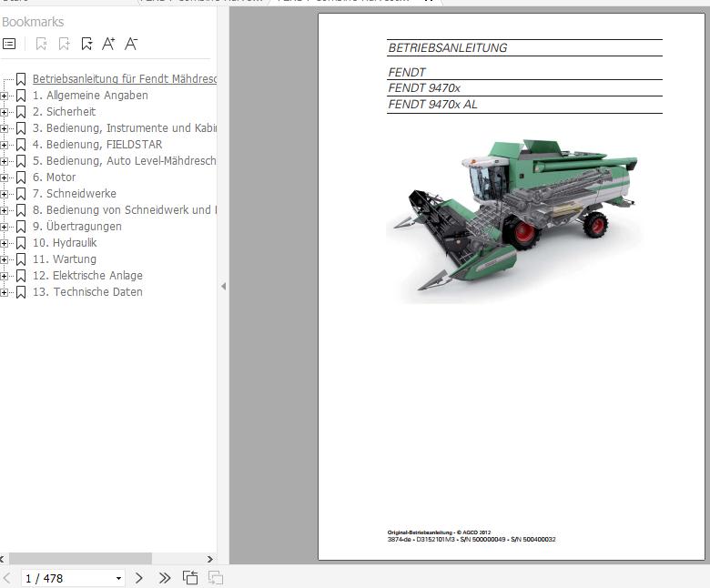Click the bookmarks scrollbar left arrow
Screen dimensions: 710x588
[2, 559]
